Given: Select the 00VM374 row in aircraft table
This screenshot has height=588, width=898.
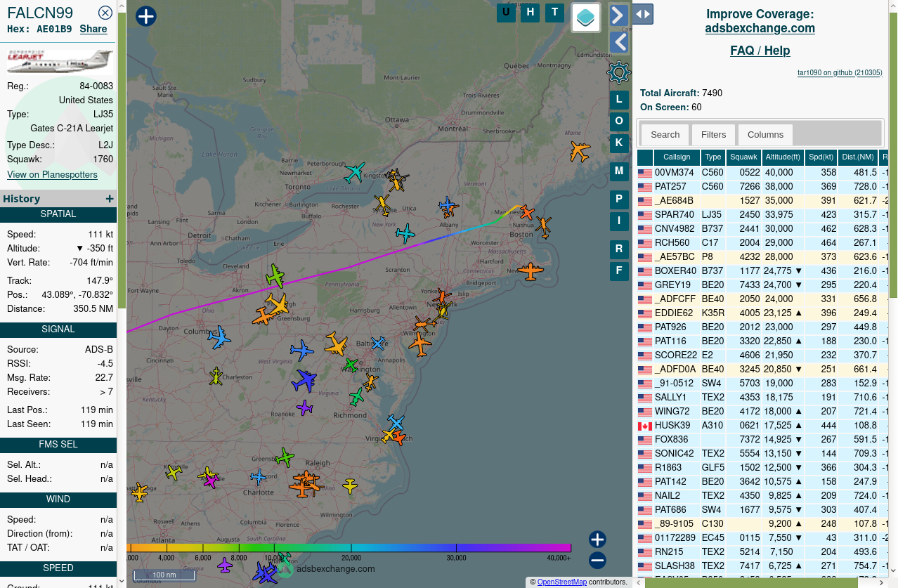Looking at the screenshot, I should (x=762, y=172).
